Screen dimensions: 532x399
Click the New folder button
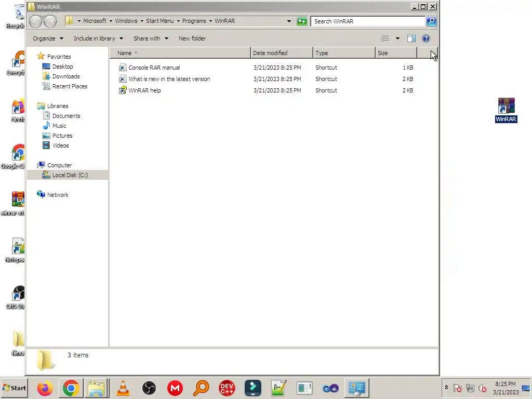[192, 38]
